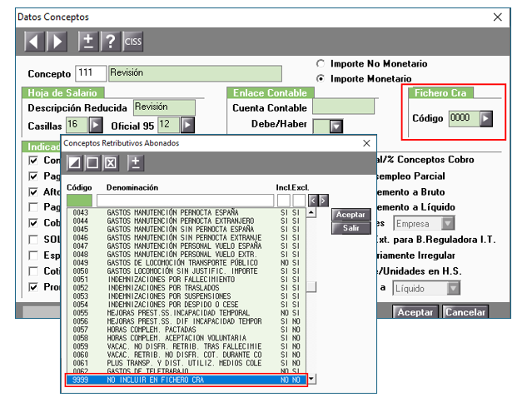Select the Importe Monetario radio button
The height and width of the screenshot is (402, 532).
click(321, 78)
